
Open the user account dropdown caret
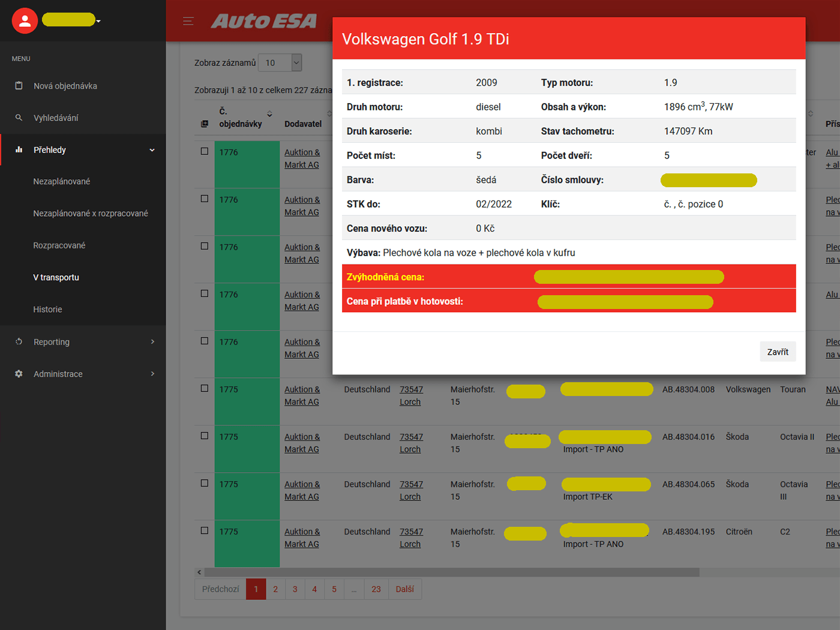(98, 21)
